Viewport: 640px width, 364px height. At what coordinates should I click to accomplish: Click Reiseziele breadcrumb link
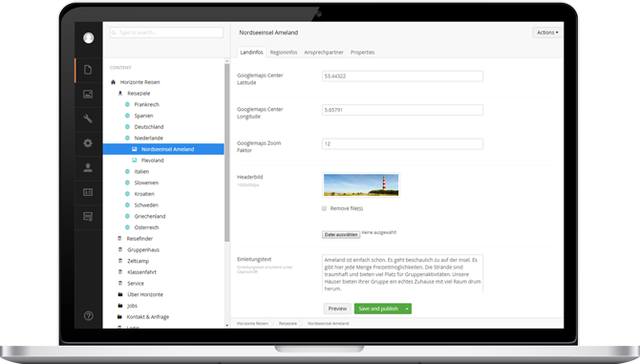(x=288, y=323)
